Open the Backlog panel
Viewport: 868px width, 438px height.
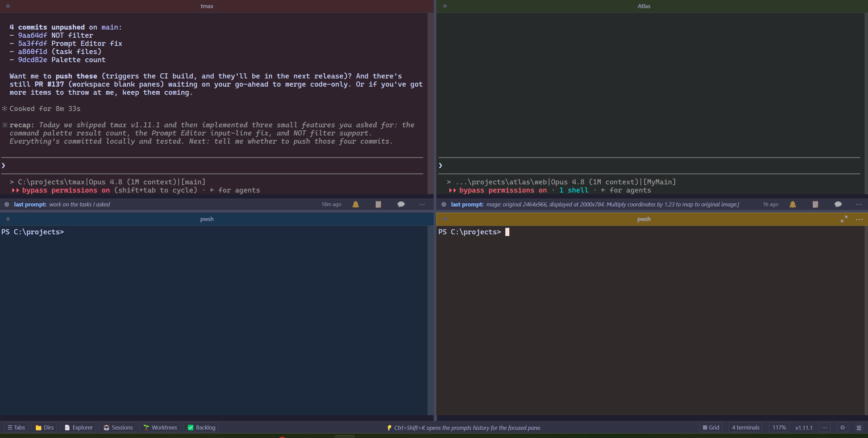tap(201, 427)
